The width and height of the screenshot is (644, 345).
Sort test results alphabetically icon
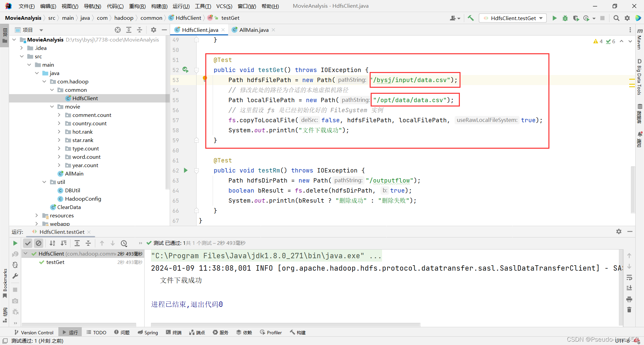(x=52, y=243)
